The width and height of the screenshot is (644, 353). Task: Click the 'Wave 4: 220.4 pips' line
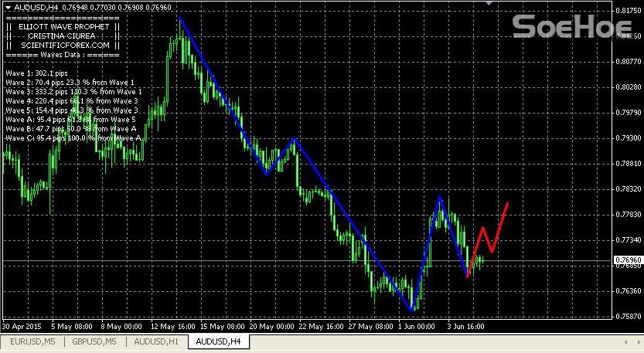tap(72, 101)
